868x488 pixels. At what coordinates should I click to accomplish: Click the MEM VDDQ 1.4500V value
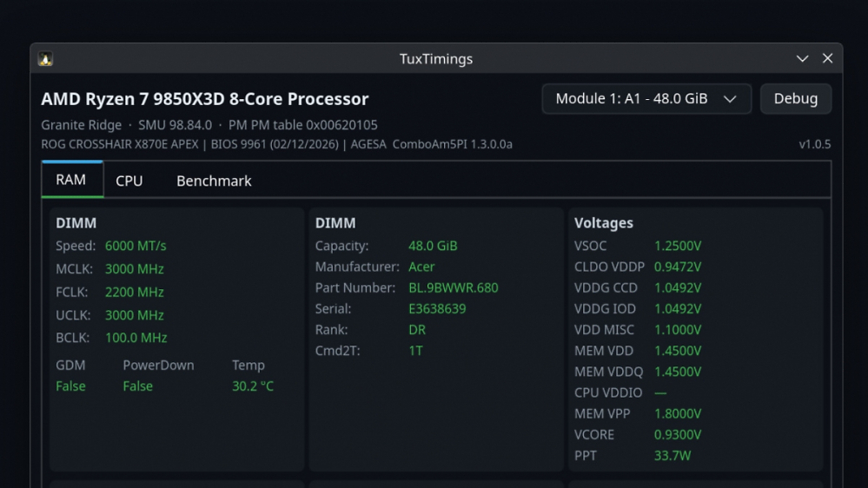[x=678, y=372]
